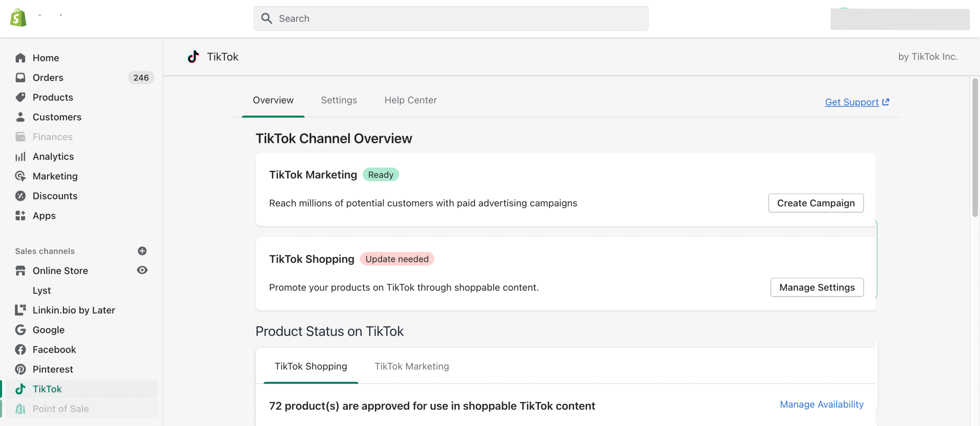The width and height of the screenshot is (980, 426).
Task: Click the 246 orders count badge
Action: point(141,78)
